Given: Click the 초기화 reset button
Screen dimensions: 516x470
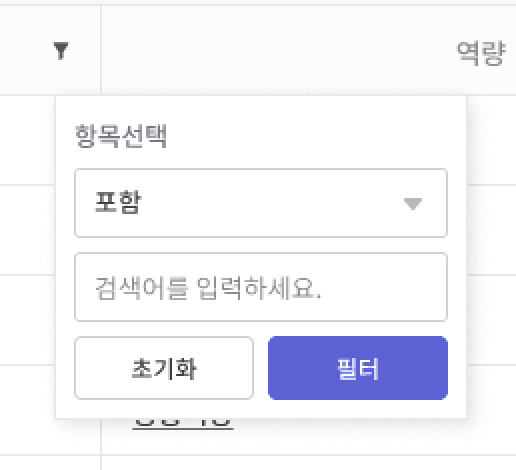Looking at the screenshot, I should [x=164, y=368].
